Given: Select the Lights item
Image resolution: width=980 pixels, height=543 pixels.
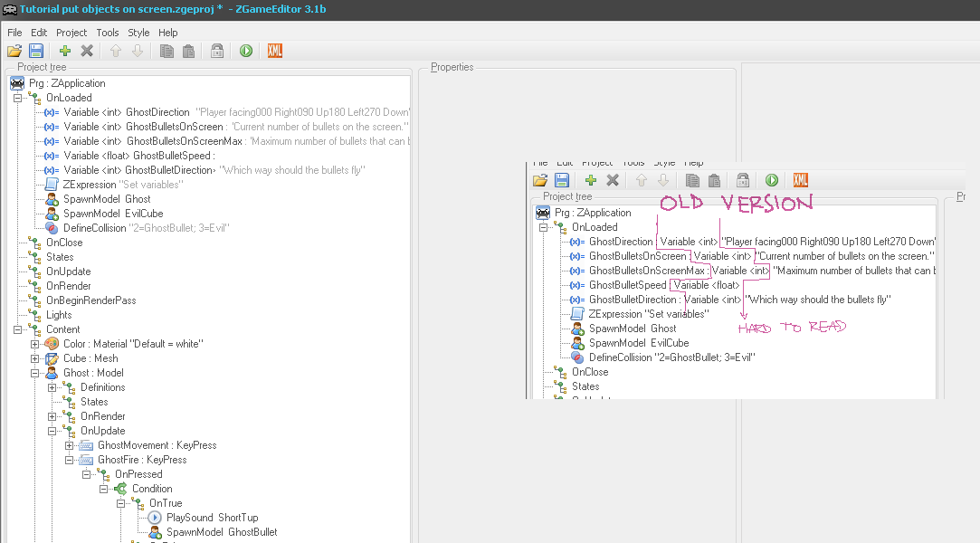Looking at the screenshot, I should click(59, 315).
